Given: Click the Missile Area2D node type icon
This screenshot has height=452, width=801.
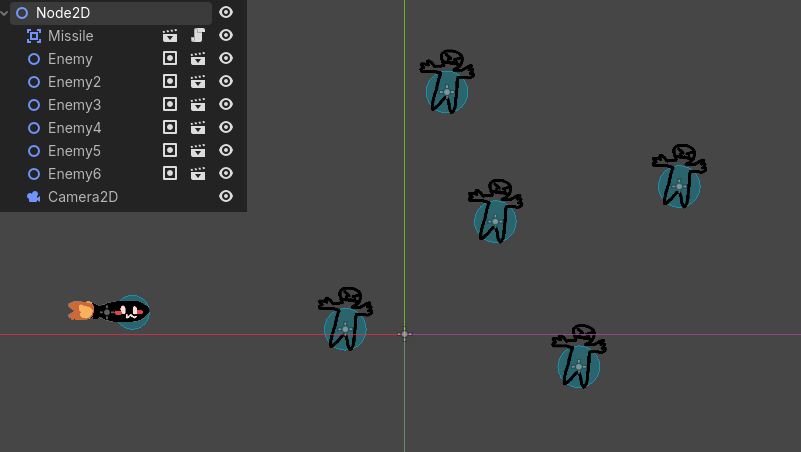Looking at the screenshot, I should coord(34,36).
